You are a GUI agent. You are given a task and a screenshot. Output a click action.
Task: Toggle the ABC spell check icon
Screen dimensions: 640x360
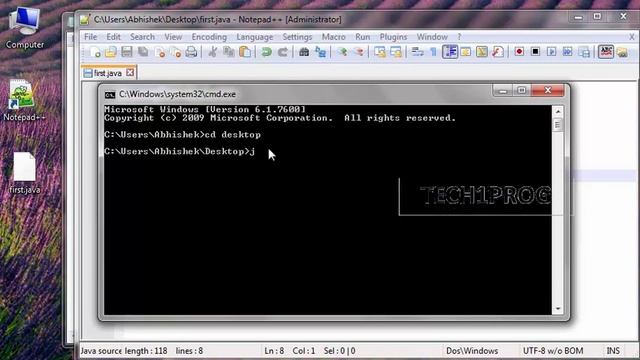606,52
